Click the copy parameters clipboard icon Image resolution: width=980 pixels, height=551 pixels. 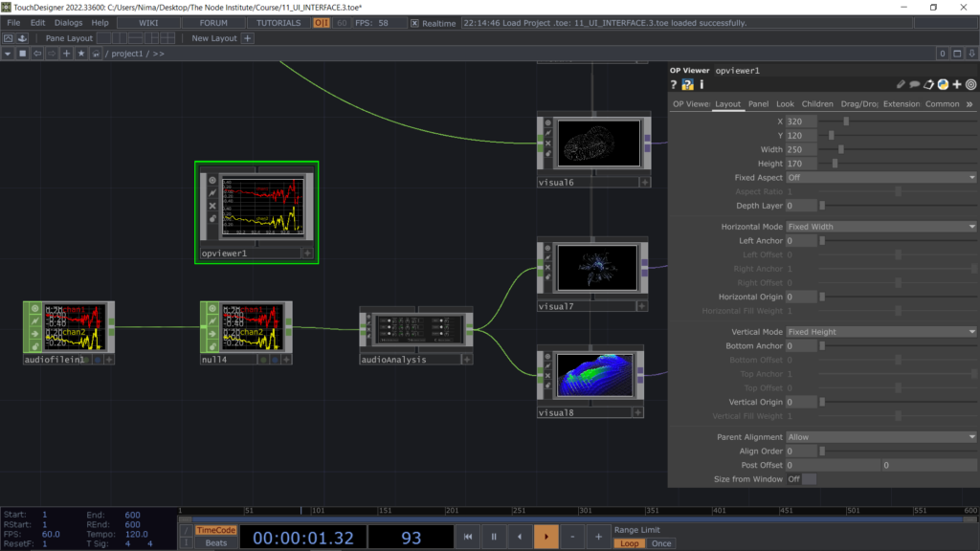click(x=928, y=84)
